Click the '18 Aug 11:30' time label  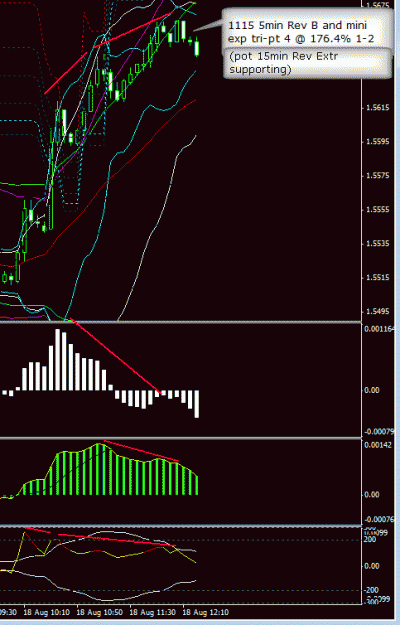pos(152,612)
